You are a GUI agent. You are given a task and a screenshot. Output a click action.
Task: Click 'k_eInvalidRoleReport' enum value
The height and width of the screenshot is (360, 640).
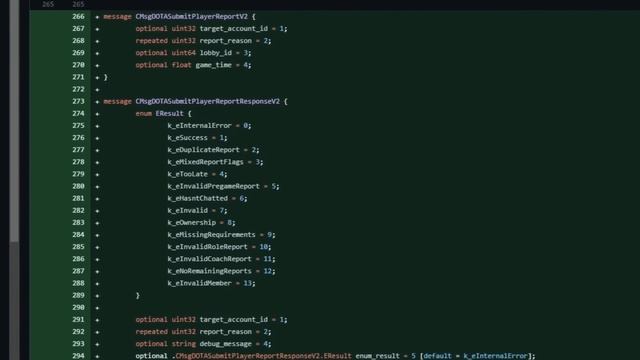click(x=207, y=247)
